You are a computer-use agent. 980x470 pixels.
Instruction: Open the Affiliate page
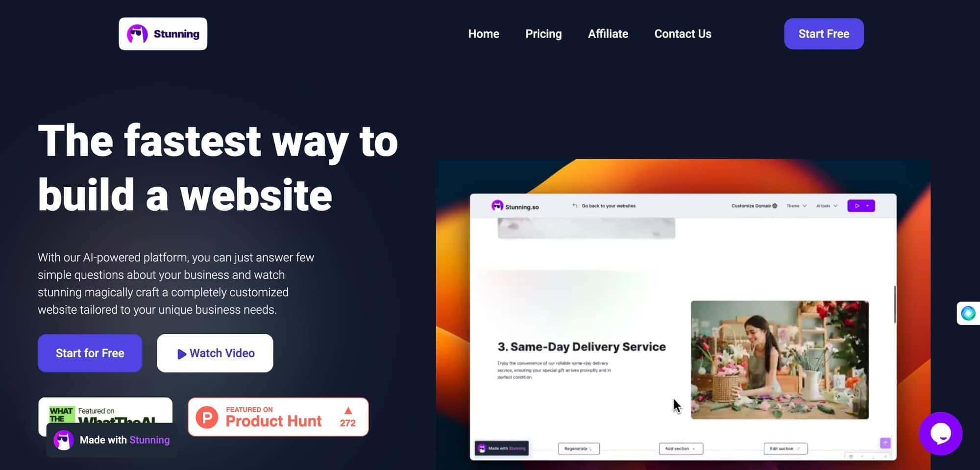[x=608, y=34]
